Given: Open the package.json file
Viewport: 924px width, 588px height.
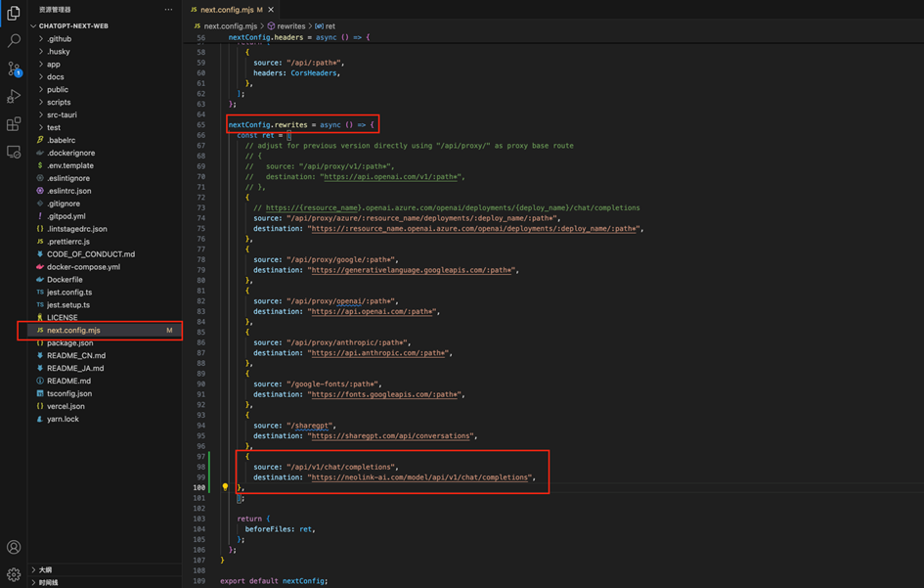Looking at the screenshot, I should tap(70, 343).
